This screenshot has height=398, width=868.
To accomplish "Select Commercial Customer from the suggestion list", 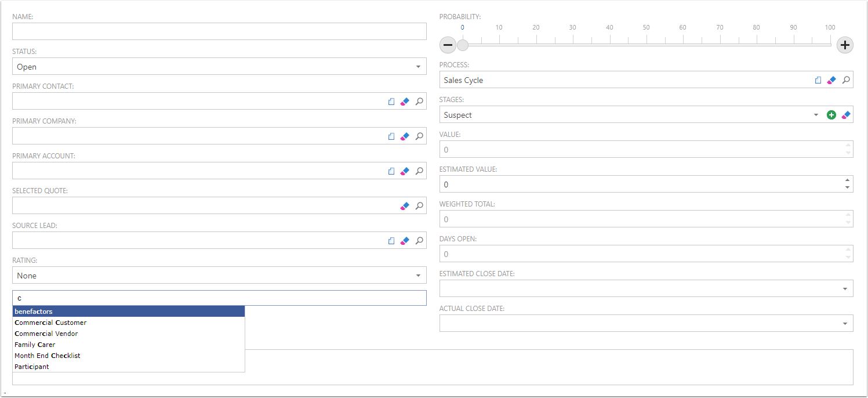I will point(50,323).
